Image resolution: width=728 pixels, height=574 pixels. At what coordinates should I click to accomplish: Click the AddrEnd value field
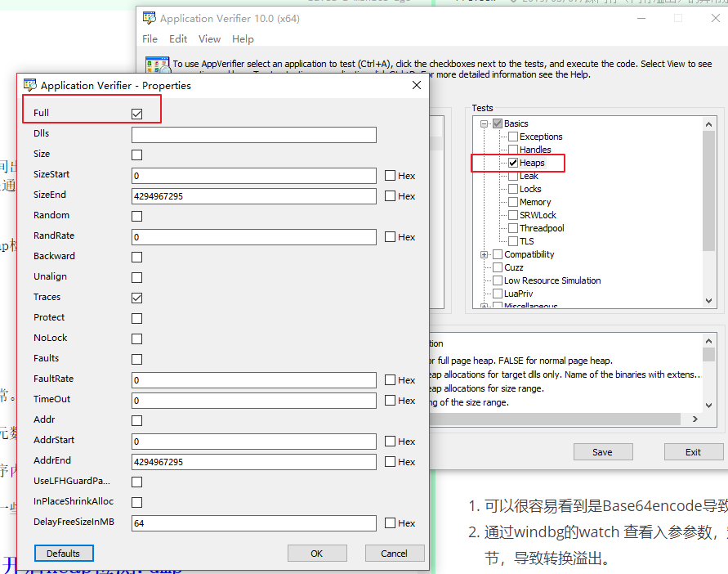point(254,462)
